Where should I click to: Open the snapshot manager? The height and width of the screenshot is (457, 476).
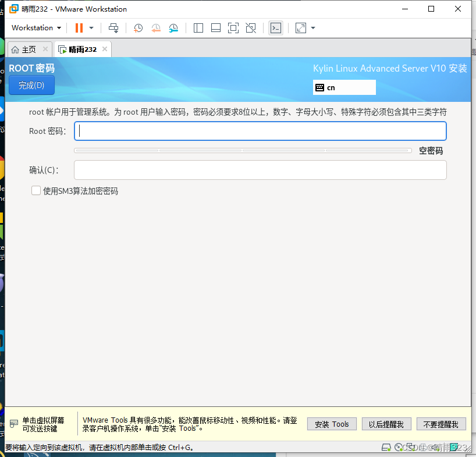point(173,28)
